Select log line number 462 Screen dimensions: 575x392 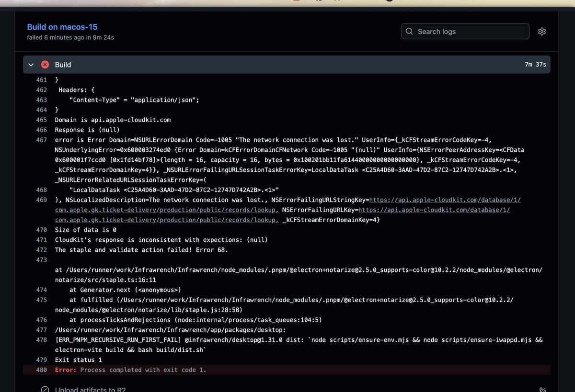(41, 90)
